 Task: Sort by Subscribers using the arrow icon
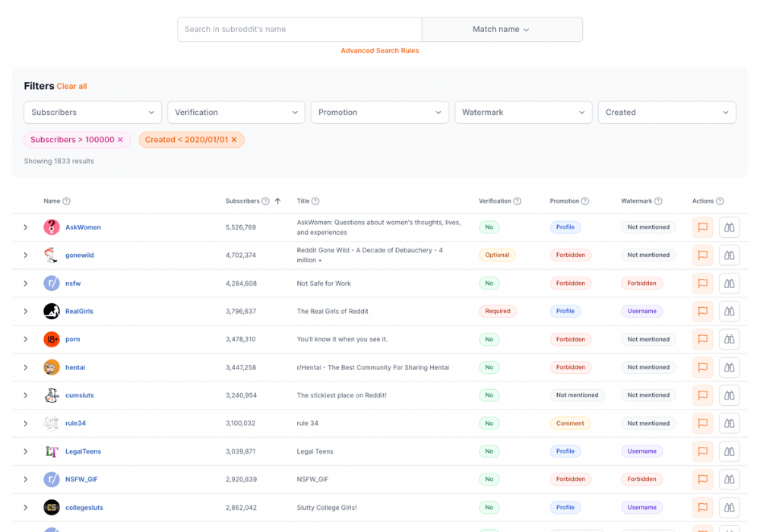(278, 201)
